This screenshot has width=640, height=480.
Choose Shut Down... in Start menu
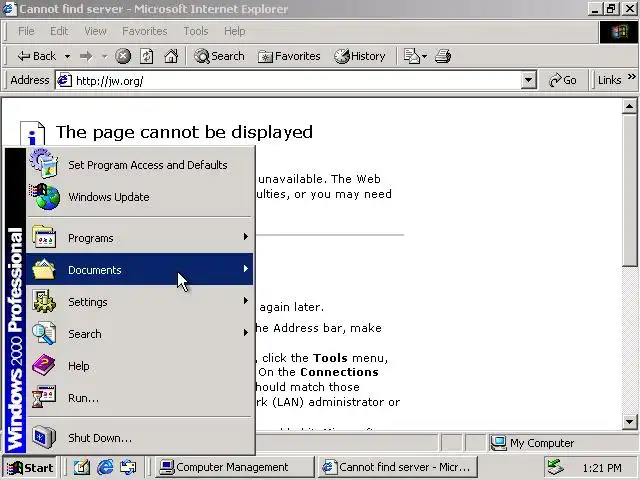[140, 438]
